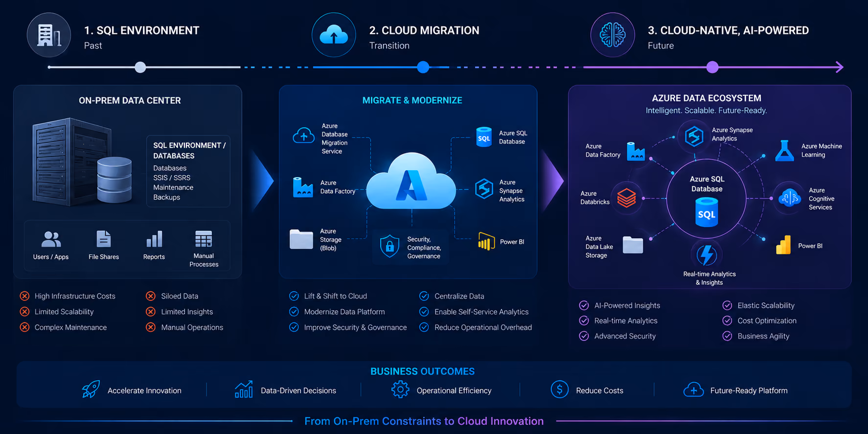Click the Security, Compliance, Governance shield icon
The height and width of the screenshot is (434, 868).
(390, 246)
